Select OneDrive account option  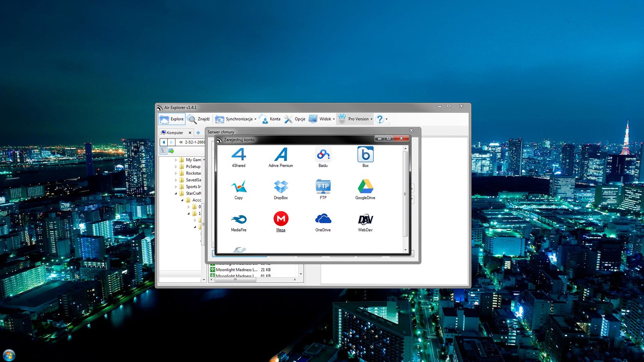(x=323, y=222)
